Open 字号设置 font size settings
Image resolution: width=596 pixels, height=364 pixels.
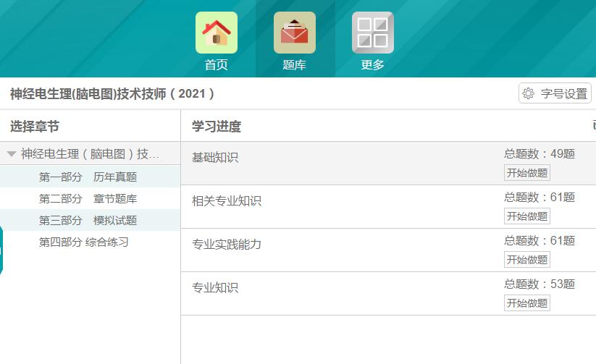click(x=555, y=93)
